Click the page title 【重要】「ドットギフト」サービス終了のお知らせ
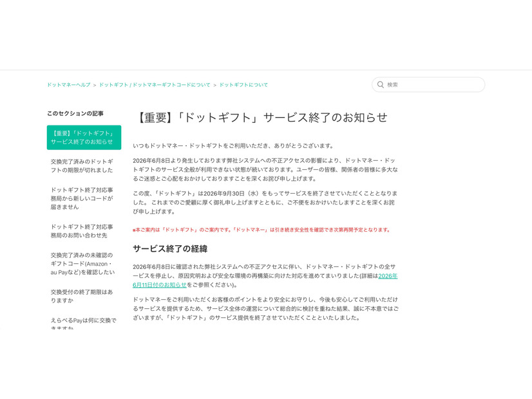This screenshot has height=399, width=532. (x=261, y=117)
